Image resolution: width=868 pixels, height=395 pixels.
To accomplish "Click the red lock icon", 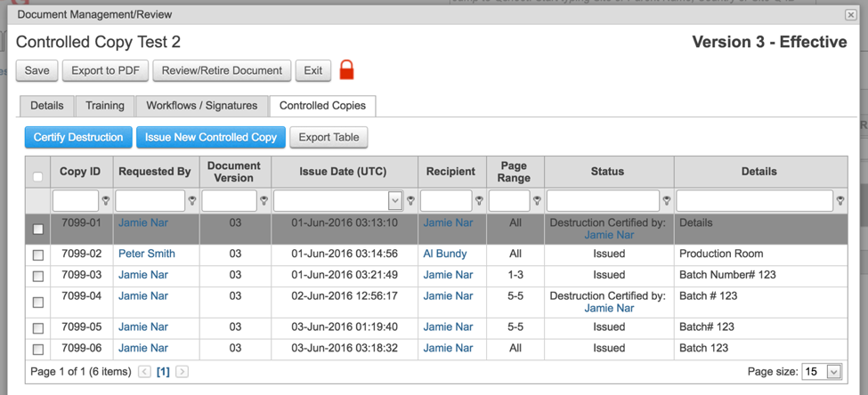I will (x=347, y=70).
